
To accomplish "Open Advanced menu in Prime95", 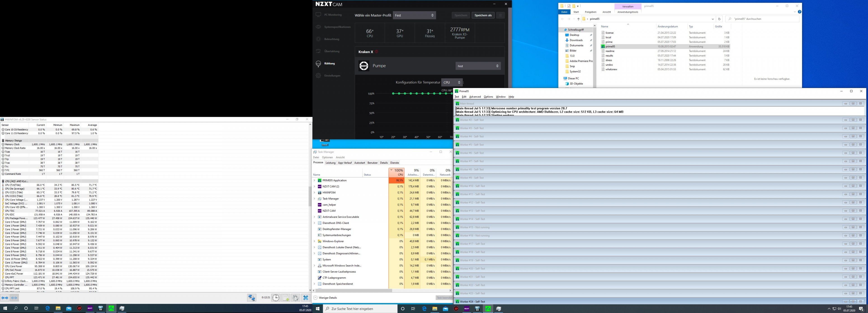I will tap(475, 97).
